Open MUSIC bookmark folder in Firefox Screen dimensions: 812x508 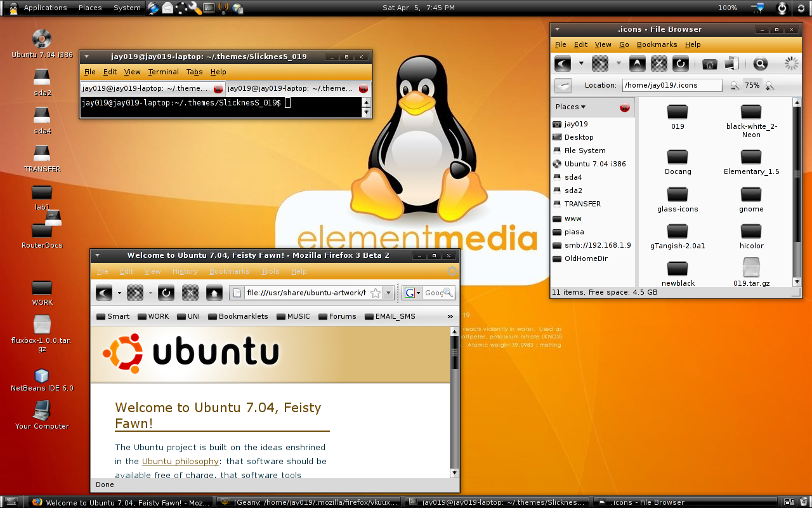(x=294, y=316)
